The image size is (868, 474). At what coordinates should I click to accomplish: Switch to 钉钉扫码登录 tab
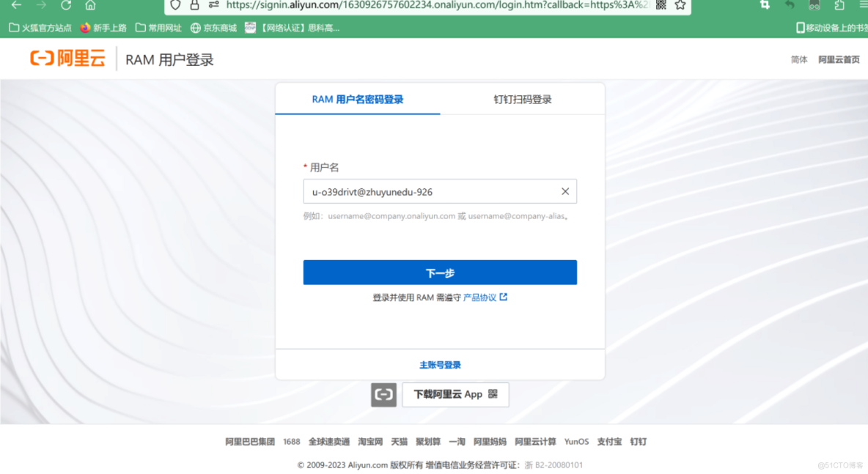coord(522,100)
